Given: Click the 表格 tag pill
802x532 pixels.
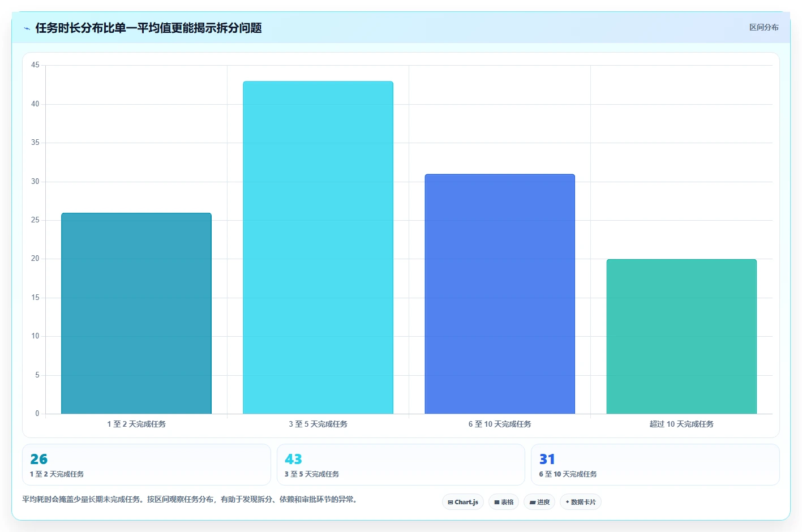Looking at the screenshot, I should coord(504,502).
